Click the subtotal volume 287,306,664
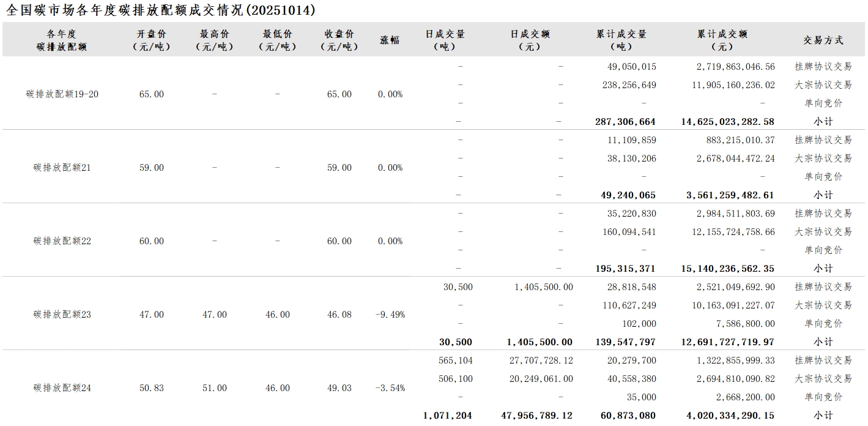The width and height of the screenshot is (868, 426). (x=625, y=122)
